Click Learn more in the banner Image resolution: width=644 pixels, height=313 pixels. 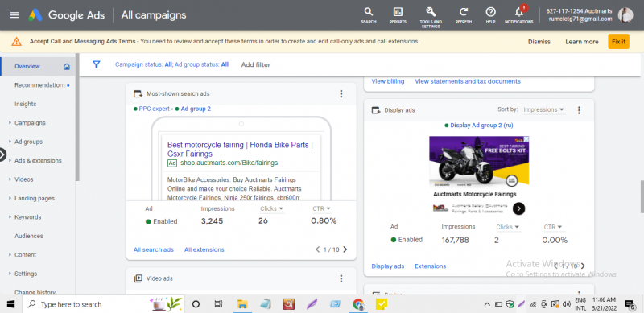tap(581, 42)
